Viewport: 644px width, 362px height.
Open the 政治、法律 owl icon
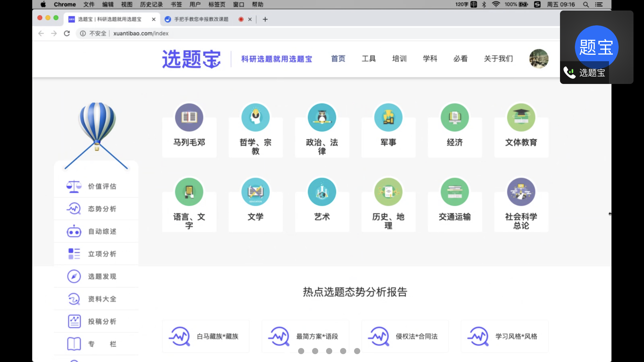pyautogui.click(x=322, y=117)
